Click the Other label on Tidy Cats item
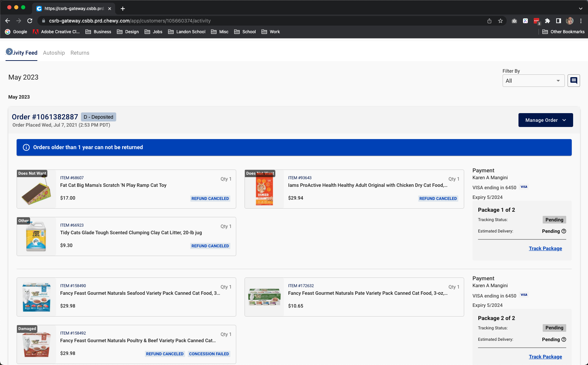 tap(24, 221)
